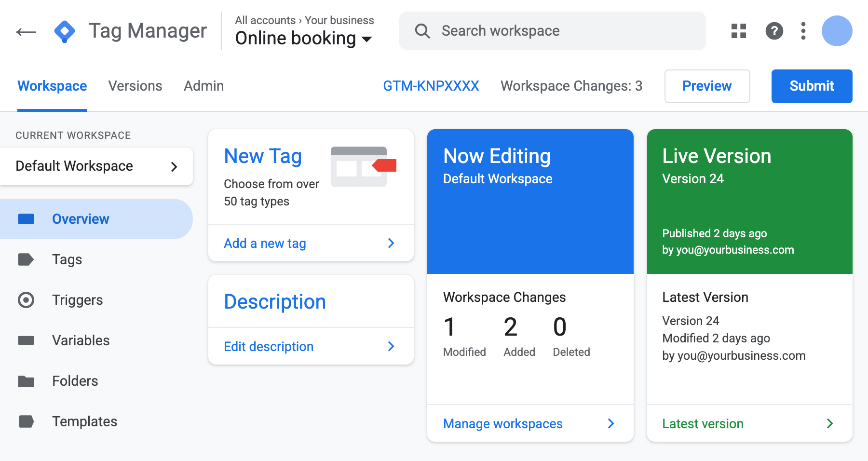
Task: Click the search magnifier icon
Action: [x=422, y=31]
